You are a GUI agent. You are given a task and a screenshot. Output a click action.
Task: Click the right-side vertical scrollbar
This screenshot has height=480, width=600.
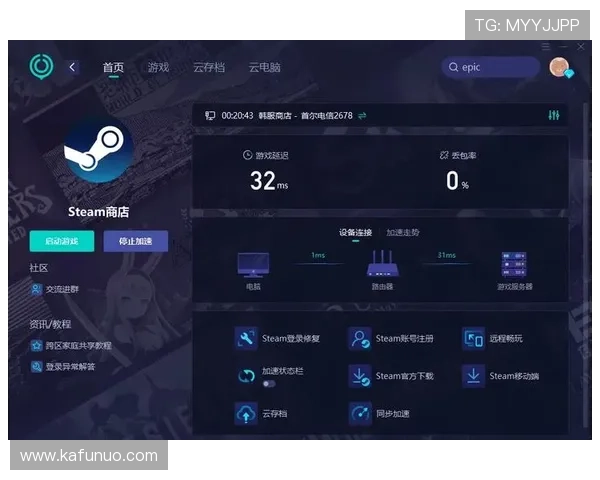(584, 265)
